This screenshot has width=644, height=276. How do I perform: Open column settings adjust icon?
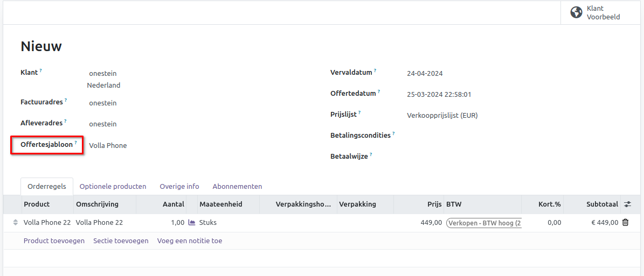click(627, 204)
